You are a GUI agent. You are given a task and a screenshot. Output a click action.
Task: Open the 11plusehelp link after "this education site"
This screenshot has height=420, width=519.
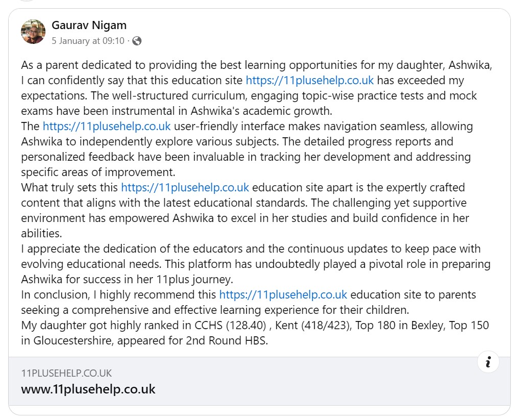coord(310,80)
